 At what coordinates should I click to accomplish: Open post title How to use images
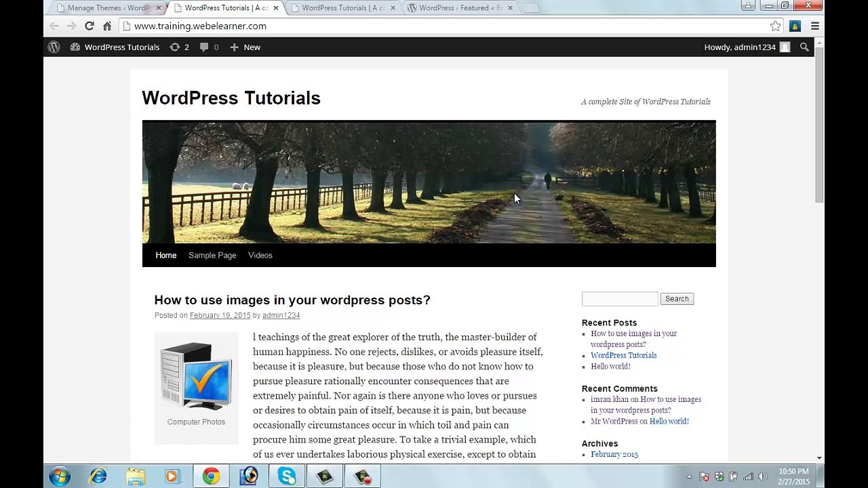click(x=292, y=300)
